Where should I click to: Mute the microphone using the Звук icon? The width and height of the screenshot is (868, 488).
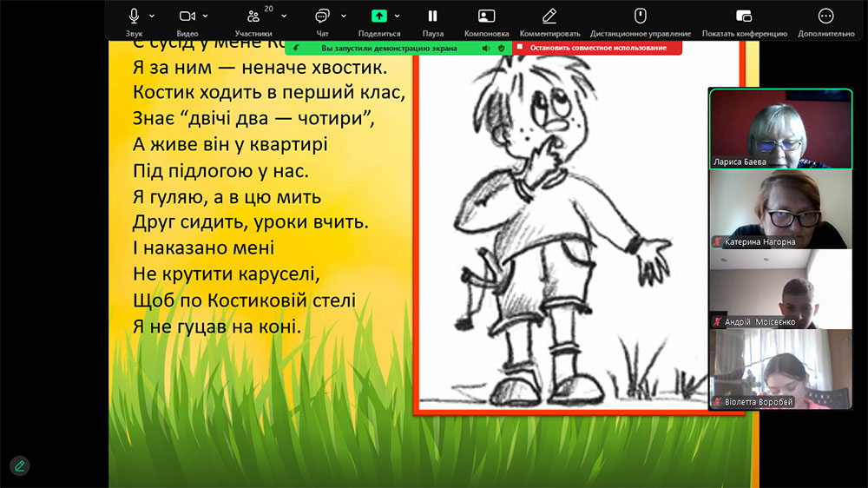134,16
